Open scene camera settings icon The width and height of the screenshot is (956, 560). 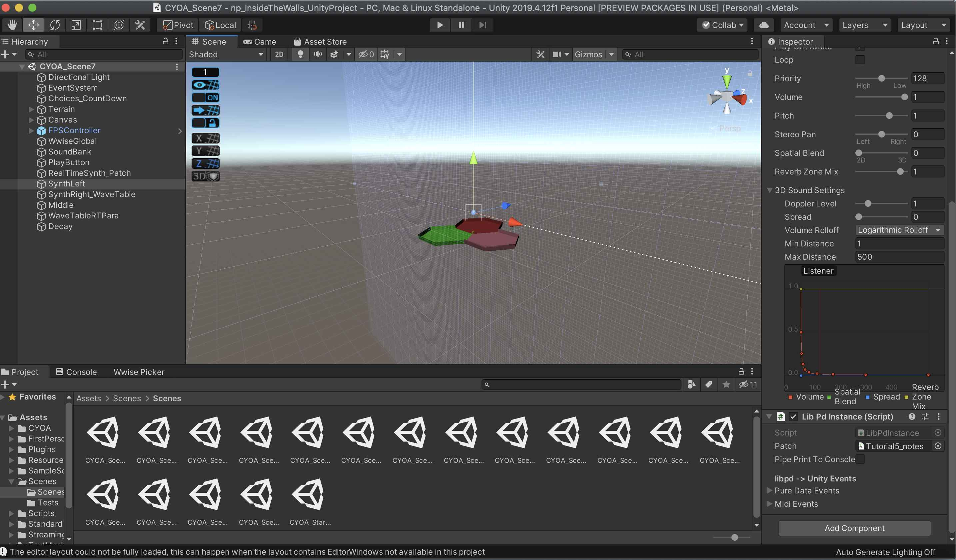click(556, 54)
